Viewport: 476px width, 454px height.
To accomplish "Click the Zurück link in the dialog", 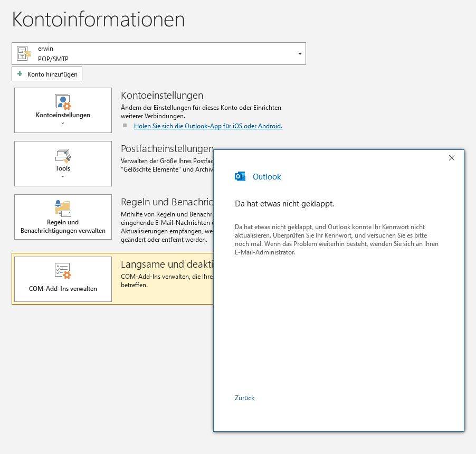I will tap(244, 398).
